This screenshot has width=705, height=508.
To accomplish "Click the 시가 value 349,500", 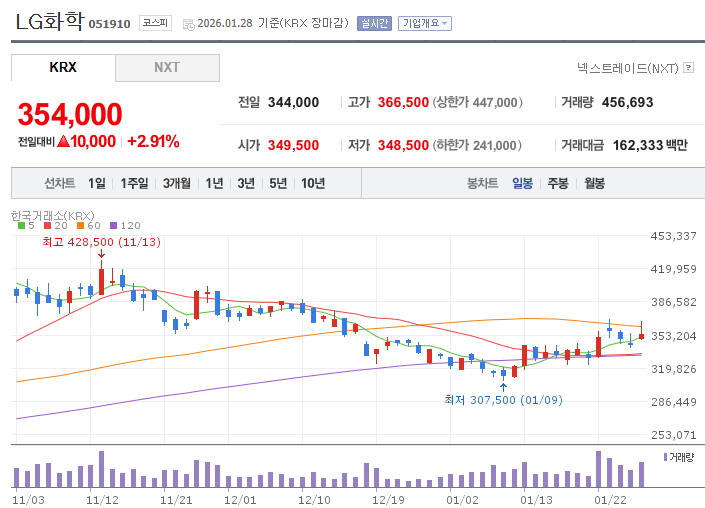I will click(293, 145).
